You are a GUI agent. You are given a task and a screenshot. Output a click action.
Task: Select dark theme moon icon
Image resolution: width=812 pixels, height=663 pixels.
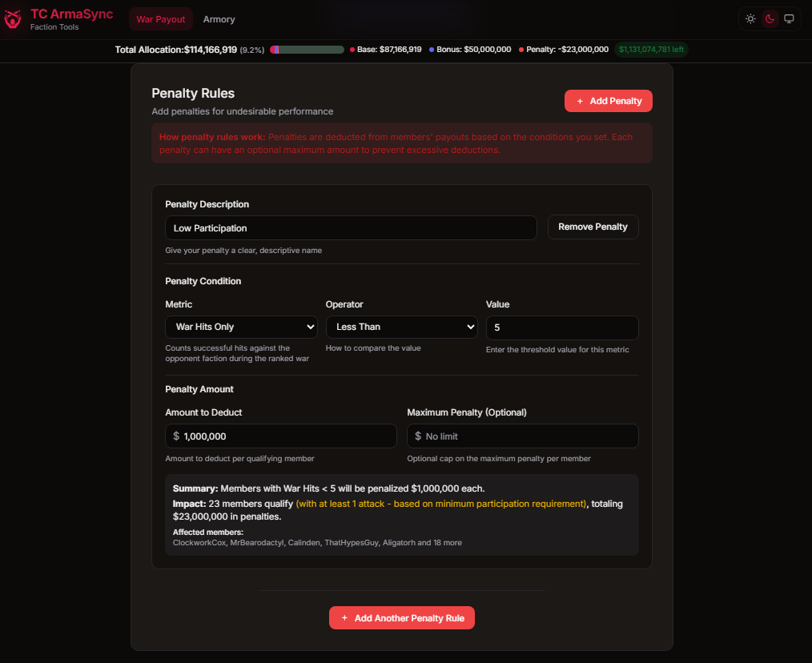[770, 19]
